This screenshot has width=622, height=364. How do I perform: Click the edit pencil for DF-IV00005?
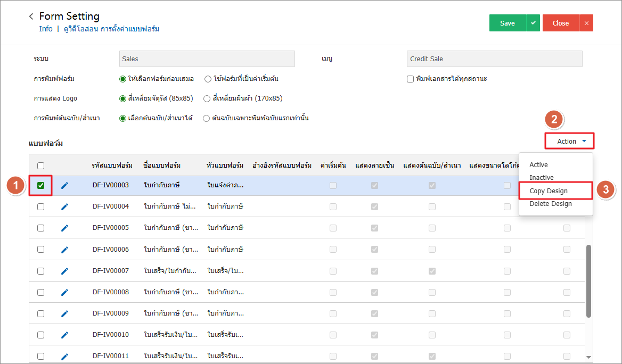point(65,228)
